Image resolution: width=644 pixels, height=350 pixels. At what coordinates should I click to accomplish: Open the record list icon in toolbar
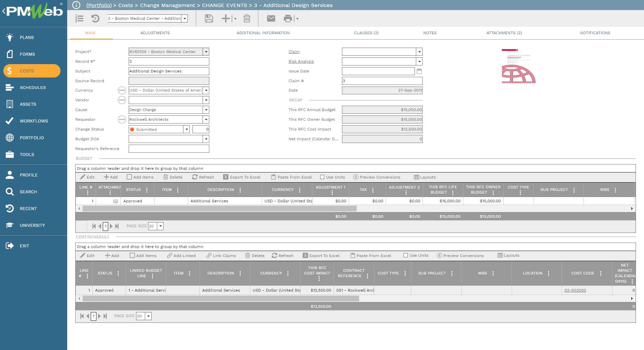coord(79,18)
